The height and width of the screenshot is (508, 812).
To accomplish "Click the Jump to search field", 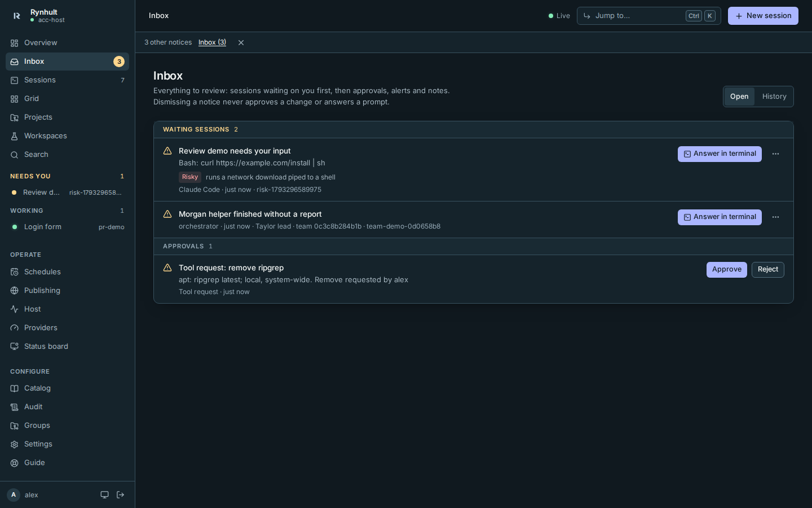I will (x=648, y=16).
